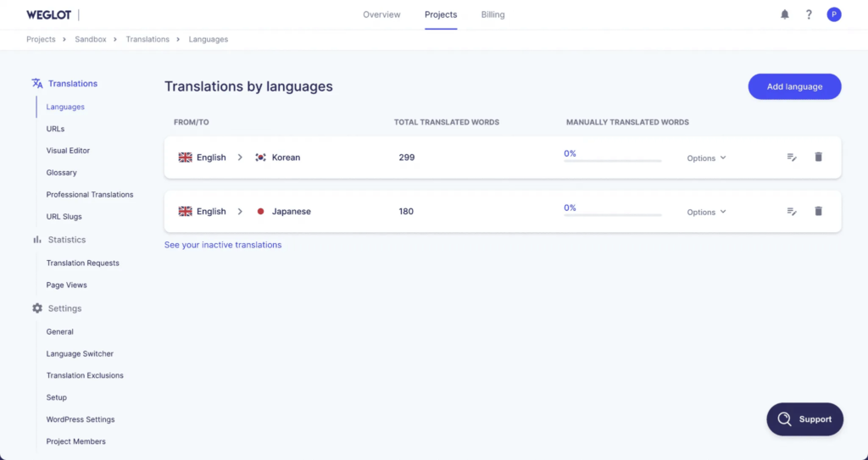Go to Language Switcher settings
This screenshot has height=460, width=868.
pos(80,354)
